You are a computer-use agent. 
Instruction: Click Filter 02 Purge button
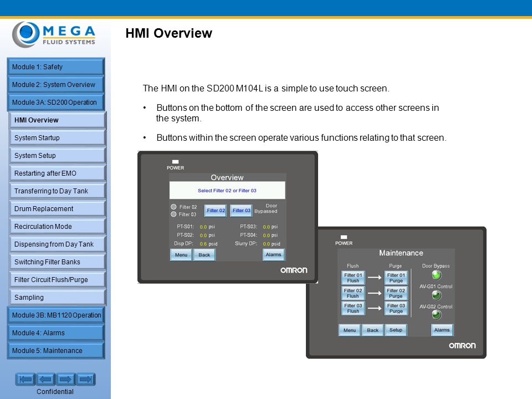pos(396,293)
